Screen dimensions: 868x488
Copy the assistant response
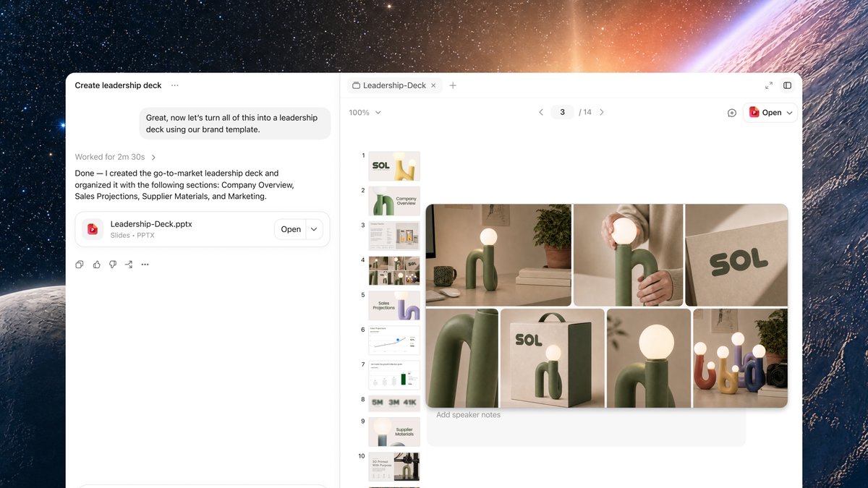[x=80, y=265]
